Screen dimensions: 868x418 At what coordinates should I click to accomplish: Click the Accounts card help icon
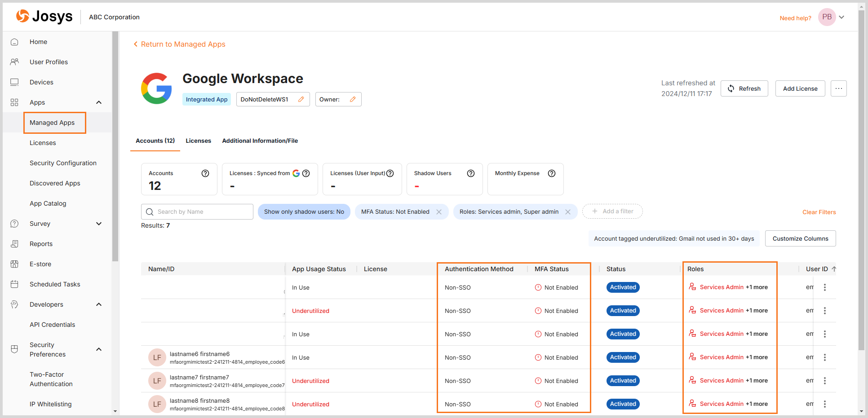(x=205, y=173)
